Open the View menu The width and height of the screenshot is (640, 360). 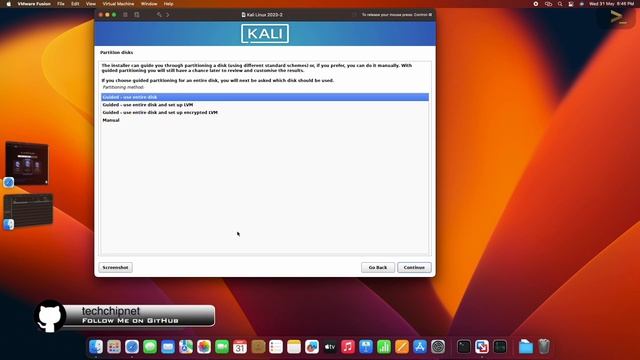(x=91, y=4)
